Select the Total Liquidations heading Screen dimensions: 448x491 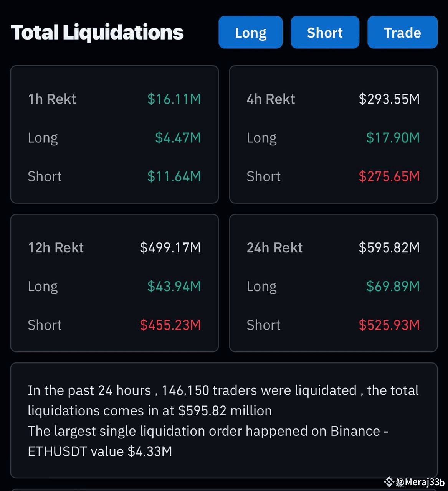click(x=97, y=32)
